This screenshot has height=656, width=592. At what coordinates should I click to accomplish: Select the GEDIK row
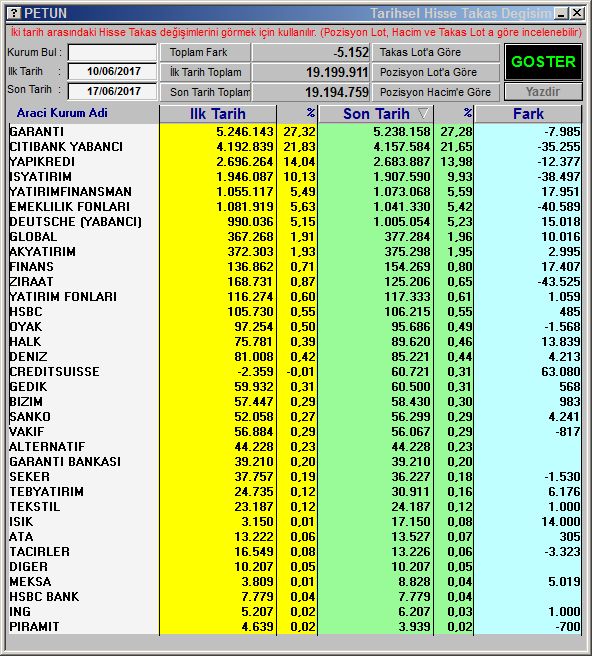coord(295,387)
